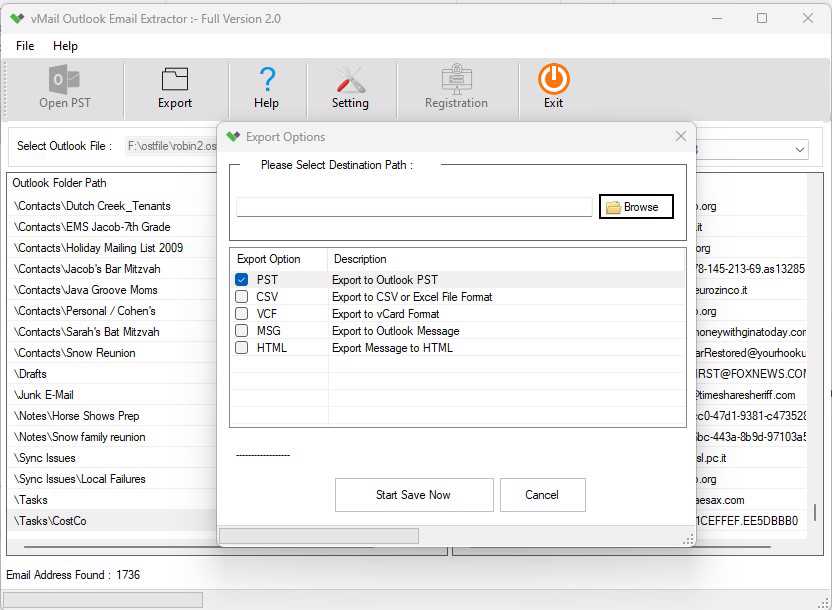Viewport: 832px width, 610px height.
Task: Click the Export toolbar icon
Action: point(175,88)
